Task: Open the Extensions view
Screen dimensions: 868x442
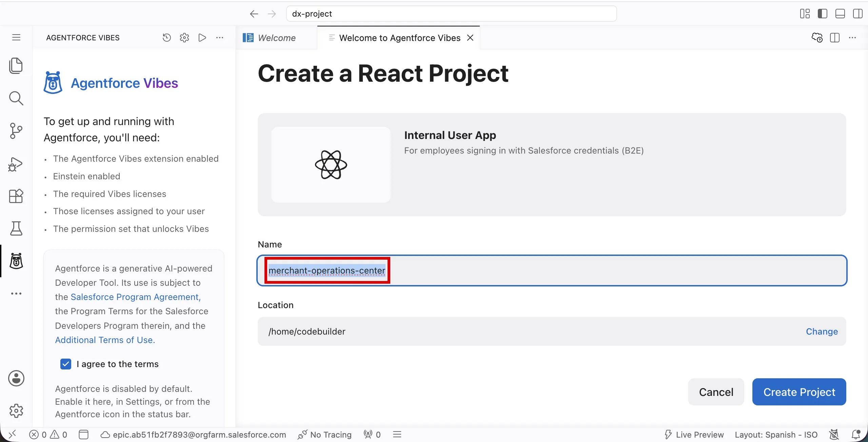Action: pos(16,196)
